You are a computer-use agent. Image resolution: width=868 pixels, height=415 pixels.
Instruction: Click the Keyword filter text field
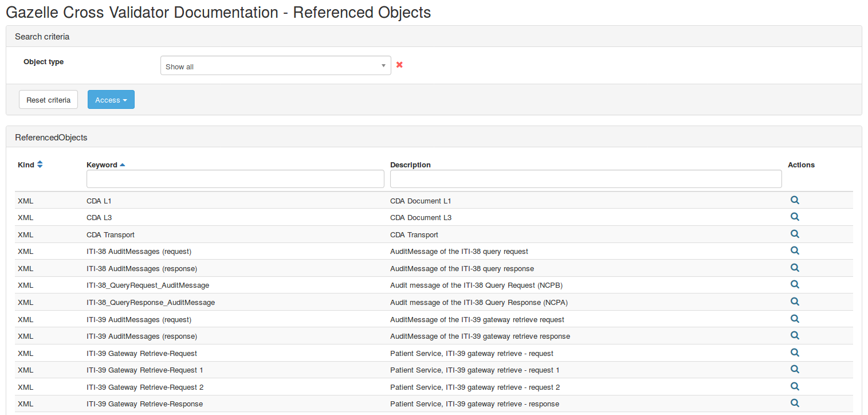[x=235, y=179]
